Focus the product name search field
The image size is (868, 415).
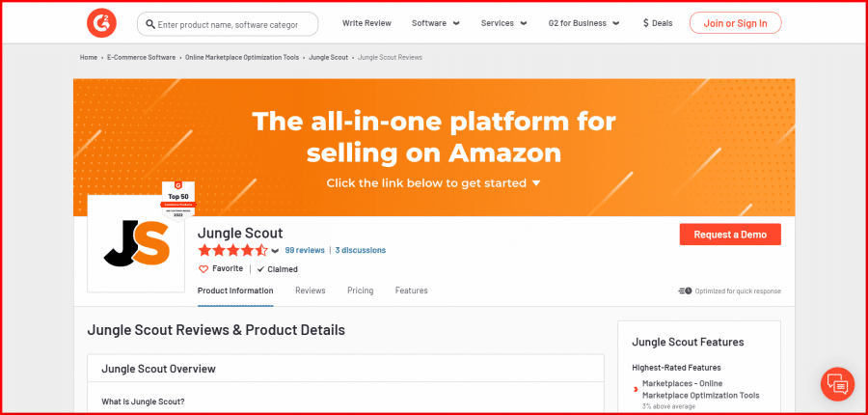[x=228, y=24]
